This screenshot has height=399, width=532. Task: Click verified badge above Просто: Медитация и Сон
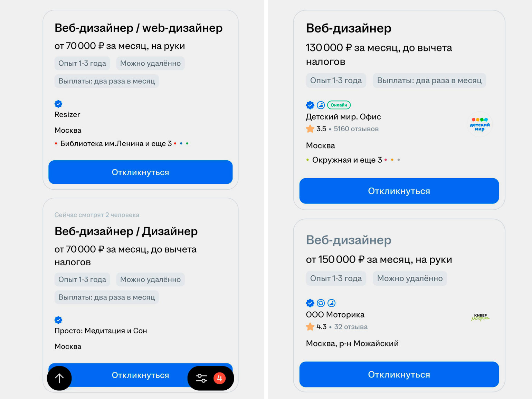[58, 320]
